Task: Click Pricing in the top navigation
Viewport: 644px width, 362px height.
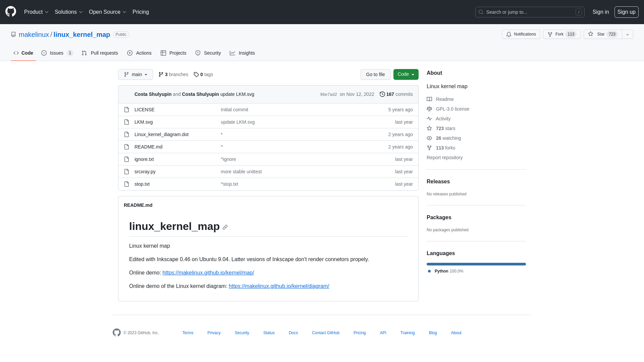Action: [141, 12]
